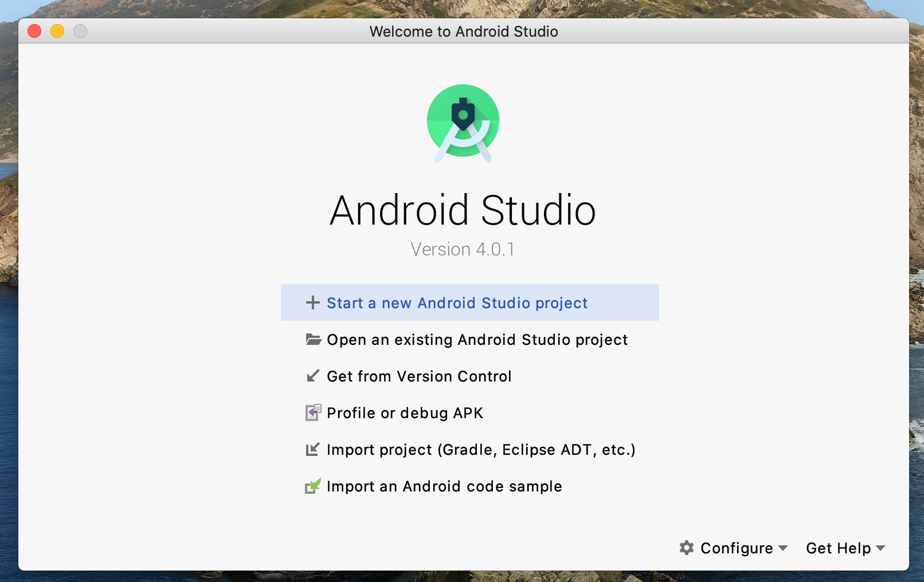The height and width of the screenshot is (582, 924).
Task: Click the plus icon for new project
Action: tap(312, 302)
